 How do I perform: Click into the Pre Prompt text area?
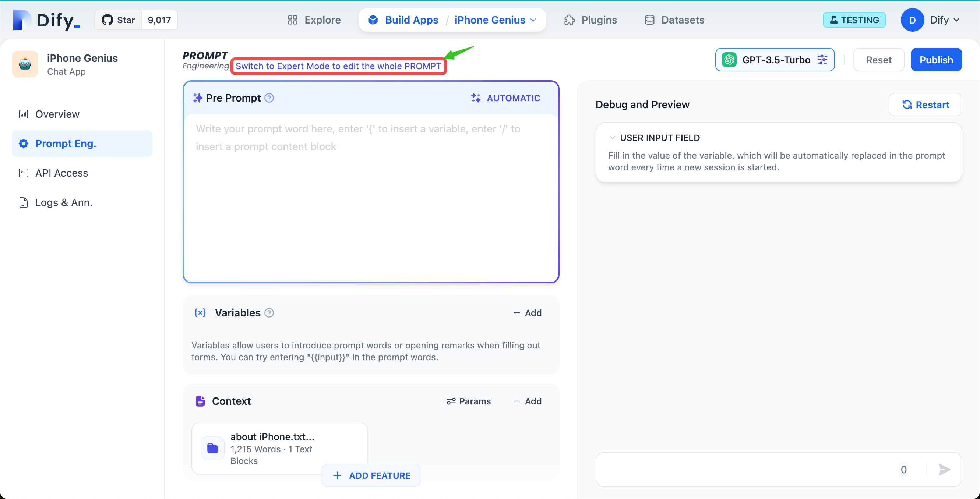click(371, 198)
